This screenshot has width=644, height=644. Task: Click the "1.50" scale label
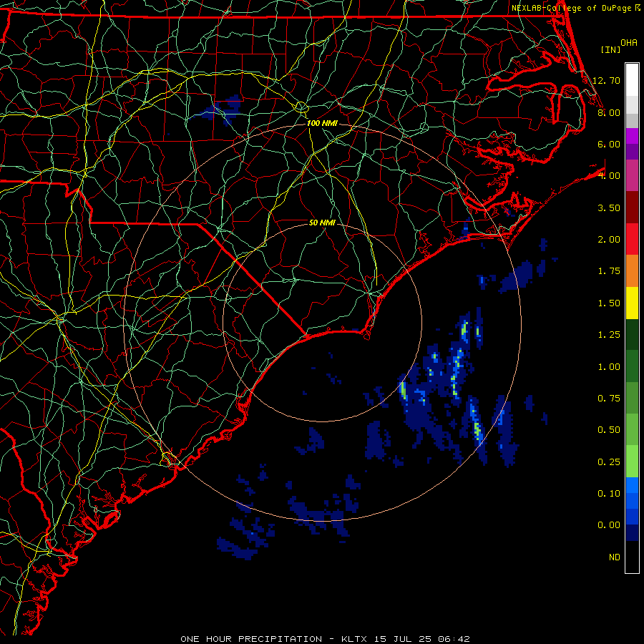coord(609,303)
